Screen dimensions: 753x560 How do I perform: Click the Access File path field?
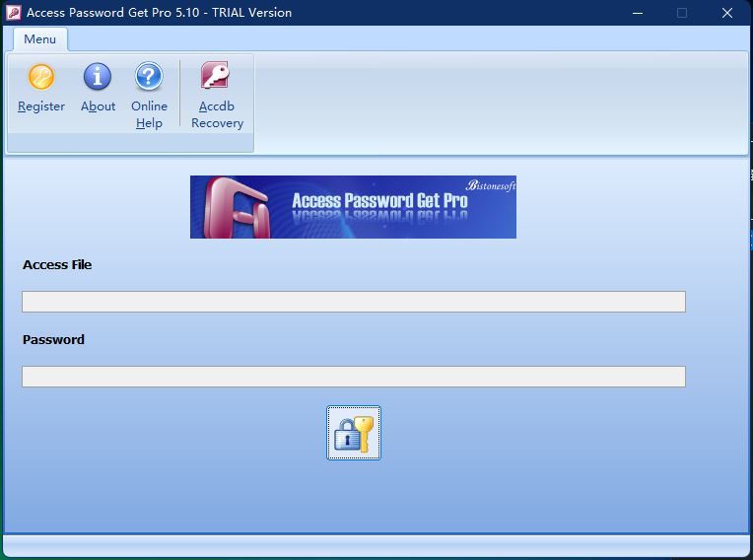[x=354, y=302]
